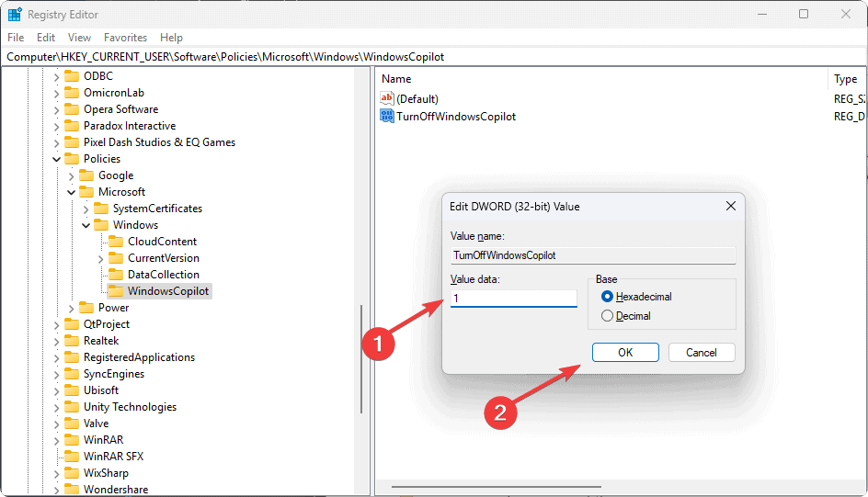
Task: Click the WindowsCopilot folder icon
Action: [x=116, y=291]
